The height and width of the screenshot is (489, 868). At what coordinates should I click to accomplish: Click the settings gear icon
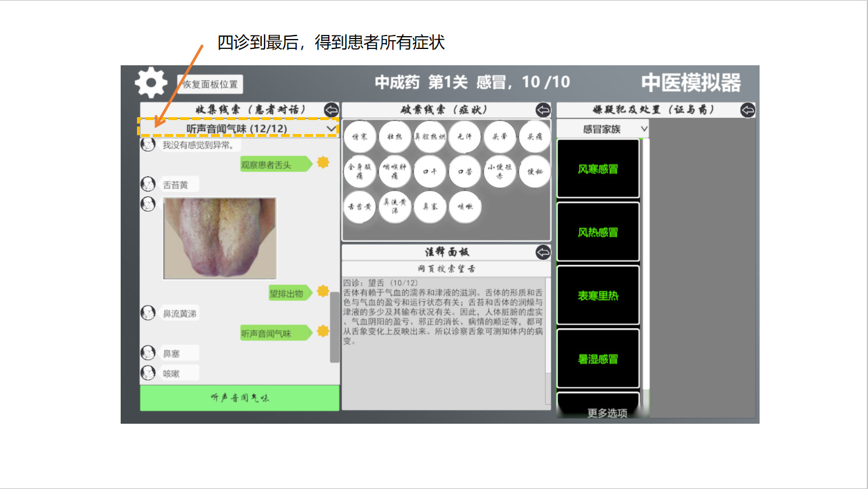point(150,82)
